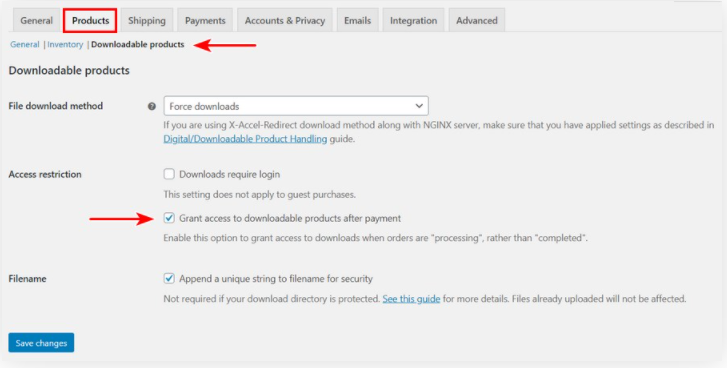Open the See this guide link

tap(411, 299)
